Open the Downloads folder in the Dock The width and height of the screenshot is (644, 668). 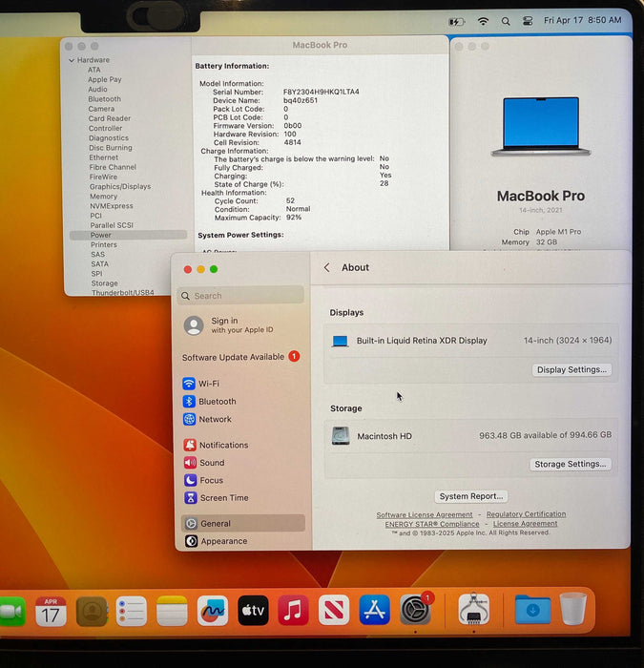click(532, 610)
